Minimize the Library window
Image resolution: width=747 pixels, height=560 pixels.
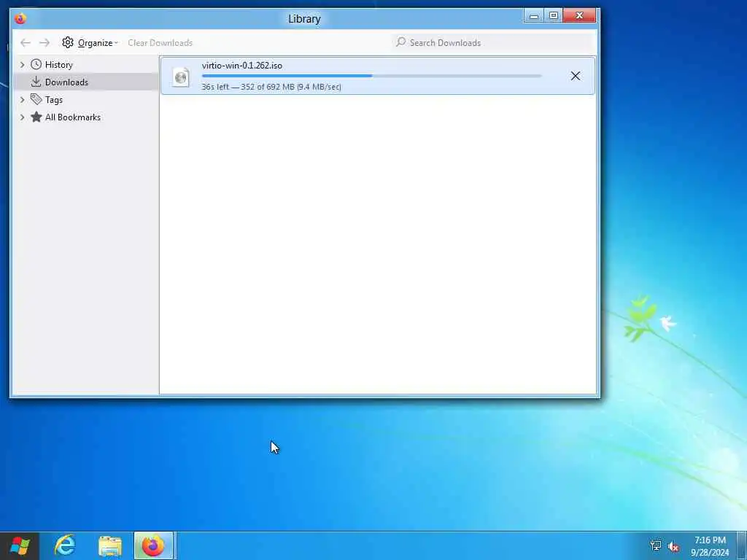point(534,16)
